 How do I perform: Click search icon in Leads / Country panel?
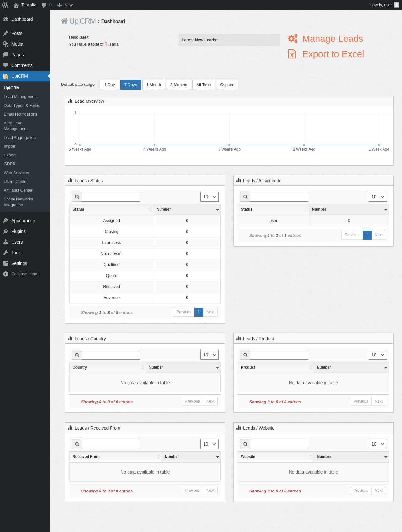(77, 355)
